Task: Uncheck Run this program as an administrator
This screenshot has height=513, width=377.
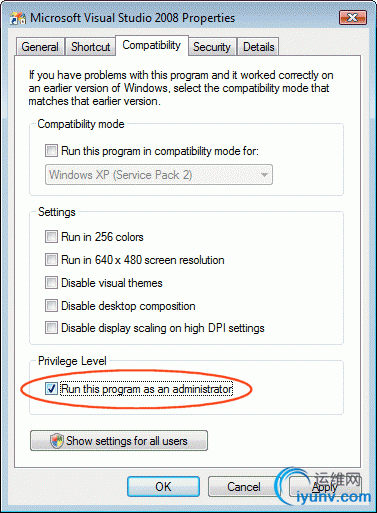Action: pyautogui.click(x=51, y=388)
